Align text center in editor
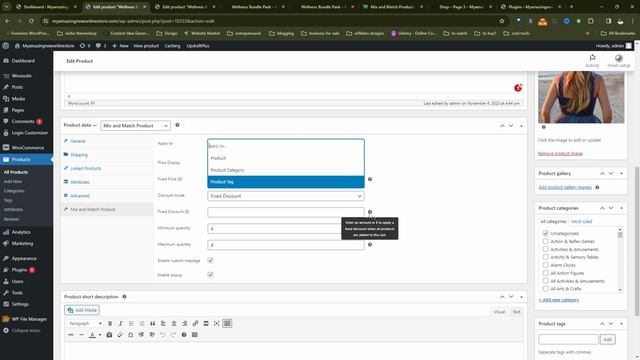The image size is (640, 360). (174, 323)
